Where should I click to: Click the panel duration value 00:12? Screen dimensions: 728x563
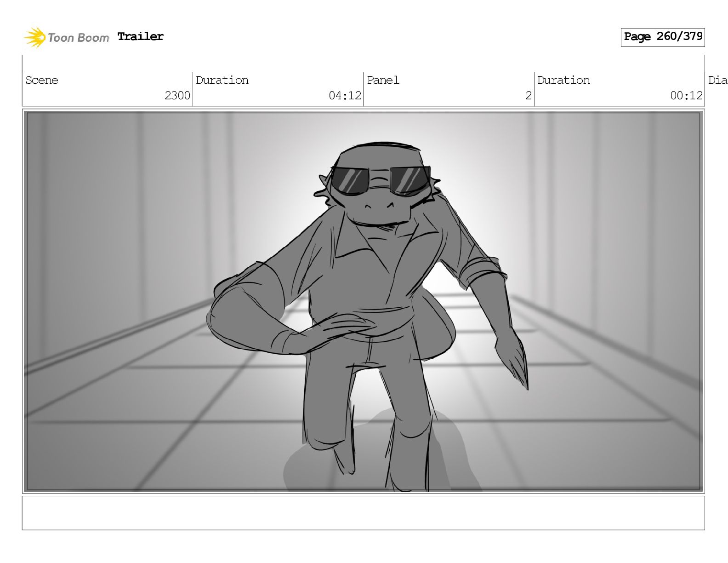pos(686,96)
